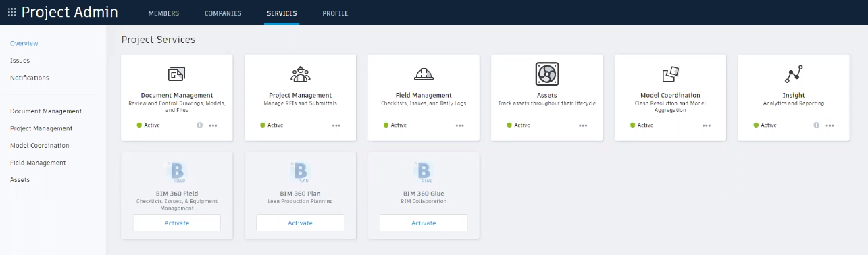The height and width of the screenshot is (255, 868).
Task: Click the Project Admin title
Action: pyautogui.click(x=70, y=12)
